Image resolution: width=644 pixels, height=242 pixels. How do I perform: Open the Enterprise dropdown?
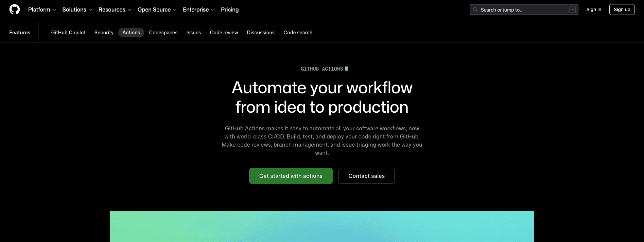click(x=199, y=10)
